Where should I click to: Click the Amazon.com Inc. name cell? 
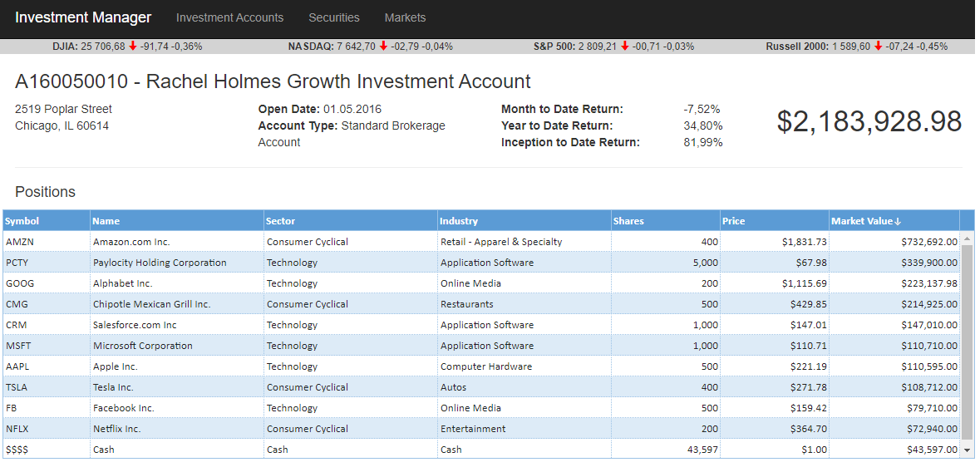(177, 241)
